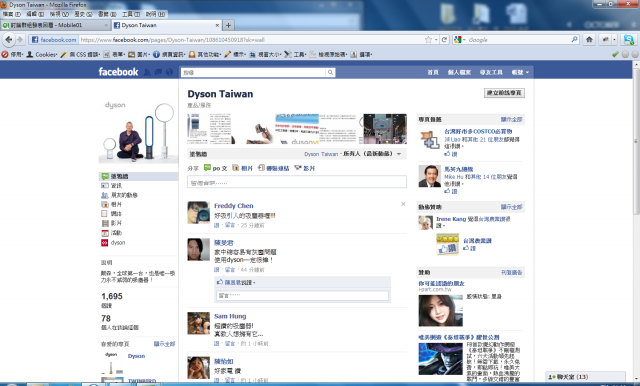This screenshot has width=640, height=386.
Task: Open the dropdown arrow left of Skype icon
Action: click(x=614, y=40)
